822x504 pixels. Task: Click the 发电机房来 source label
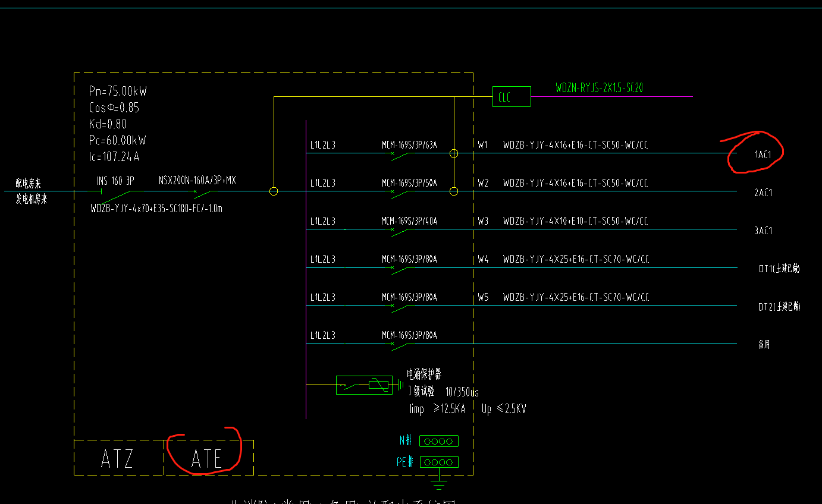tap(31, 200)
